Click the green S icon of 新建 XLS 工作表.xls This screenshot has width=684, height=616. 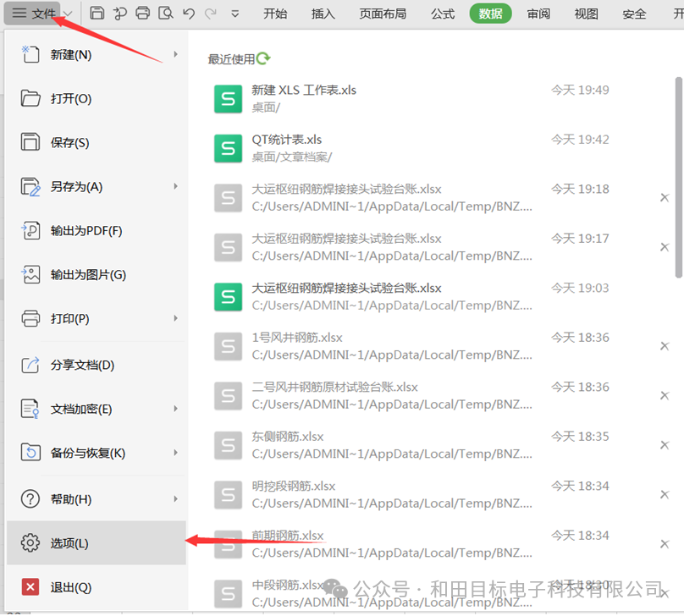pyautogui.click(x=228, y=99)
